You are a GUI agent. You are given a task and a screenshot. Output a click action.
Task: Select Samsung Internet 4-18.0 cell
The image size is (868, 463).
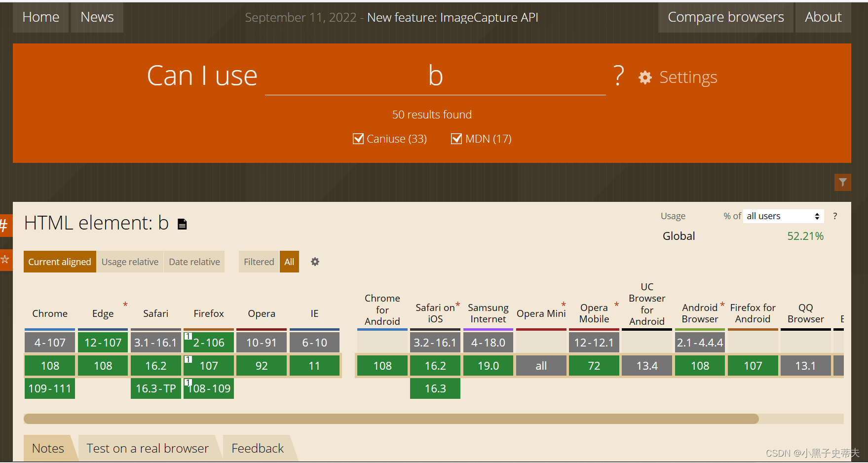488,343
